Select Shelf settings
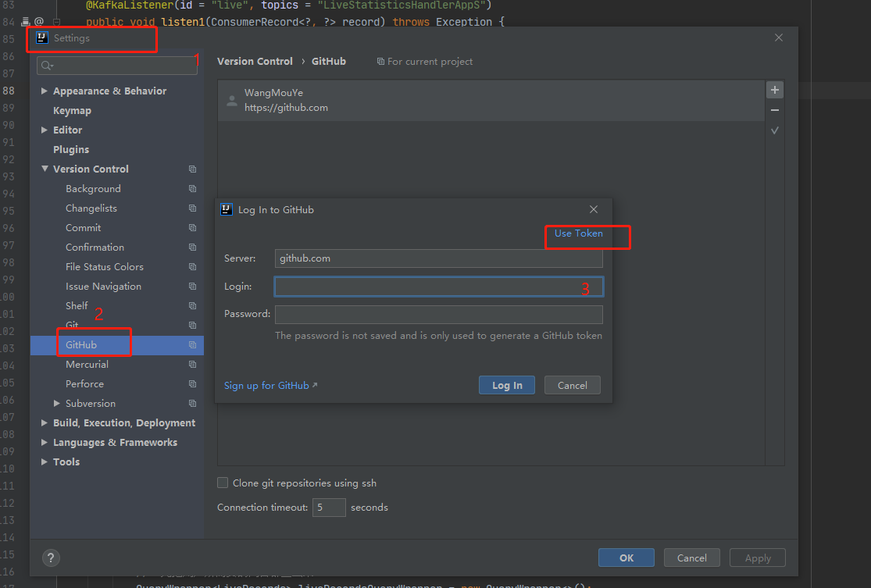 pyautogui.click(x=77, y=306)
